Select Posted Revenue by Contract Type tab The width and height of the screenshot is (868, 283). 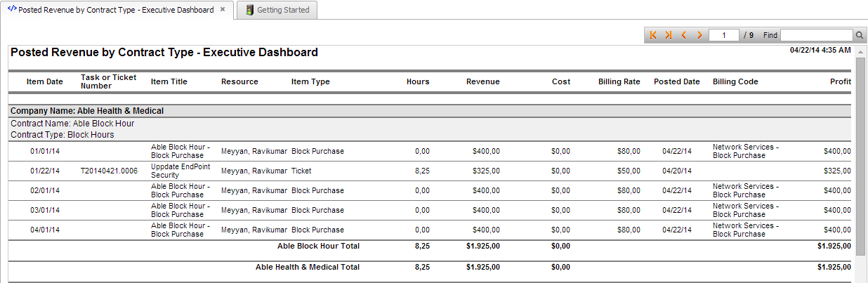[x=116, y=11]
